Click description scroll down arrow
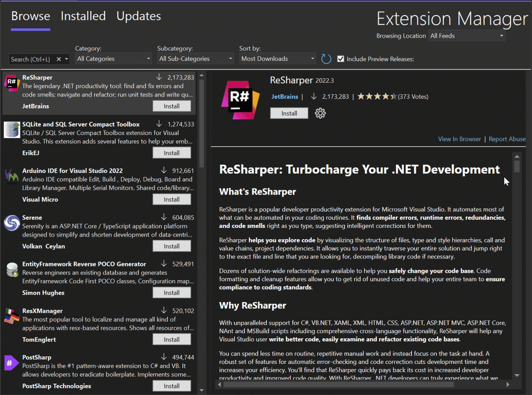The height and width of the screenshot is (395, 532). tap(517, 375)
